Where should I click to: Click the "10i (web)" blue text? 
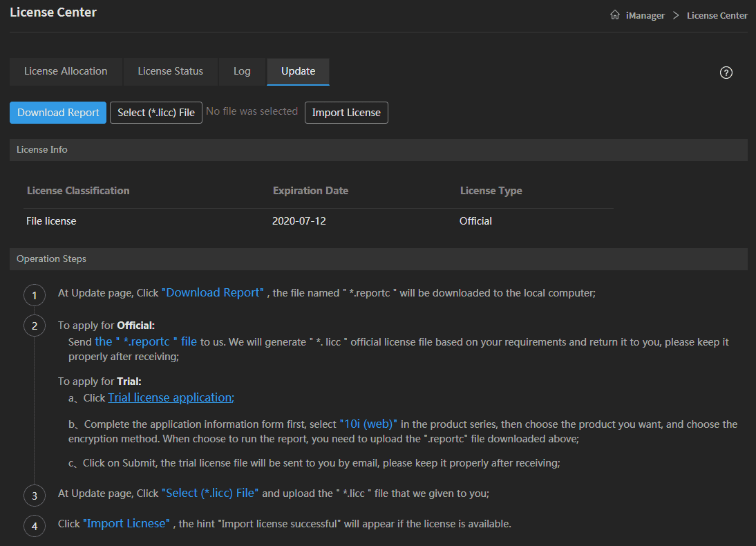click(x=368, y=424)
